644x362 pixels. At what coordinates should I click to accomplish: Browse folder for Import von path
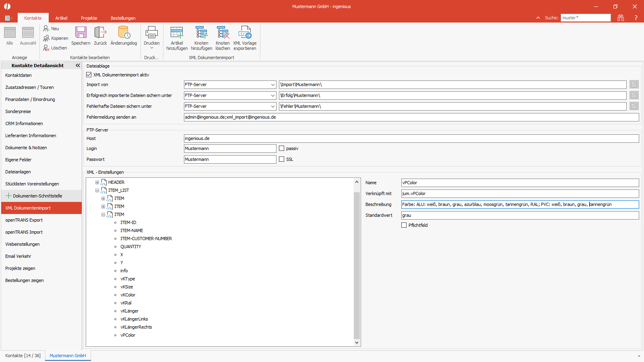[x=634, y=84]
